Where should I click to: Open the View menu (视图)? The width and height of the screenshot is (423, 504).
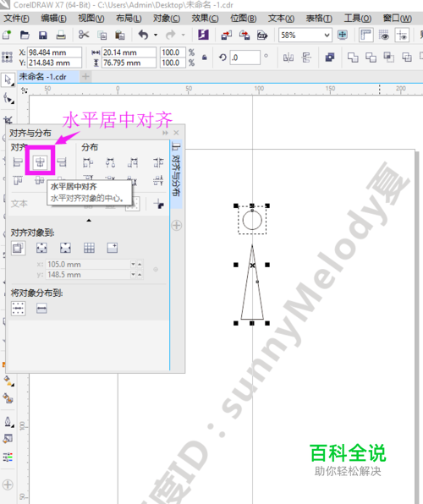coord(91,19)
